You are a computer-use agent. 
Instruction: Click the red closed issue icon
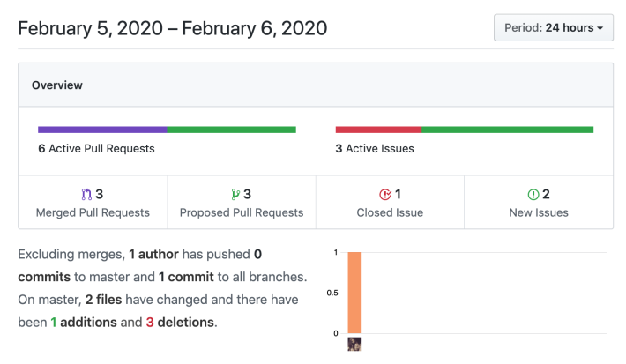(x=385, y=195)
